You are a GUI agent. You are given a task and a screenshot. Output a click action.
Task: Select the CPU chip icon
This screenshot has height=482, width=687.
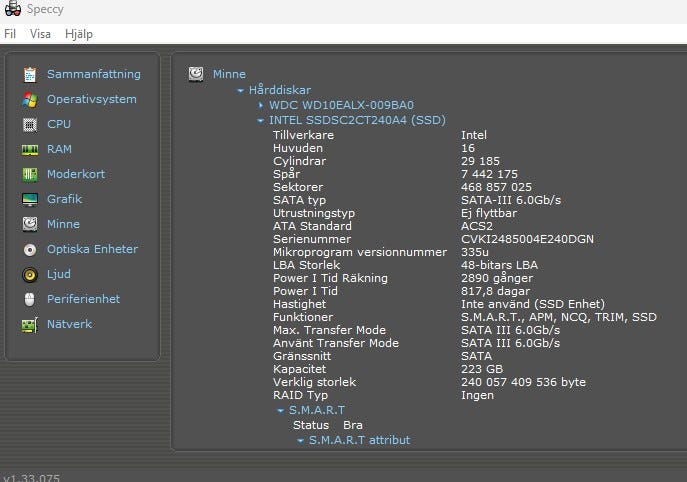29,124
